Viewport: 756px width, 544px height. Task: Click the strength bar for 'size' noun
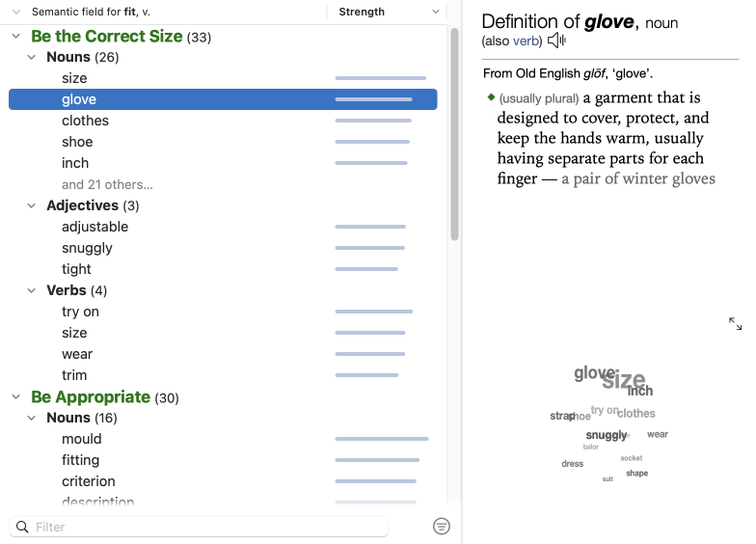point(380,78)
